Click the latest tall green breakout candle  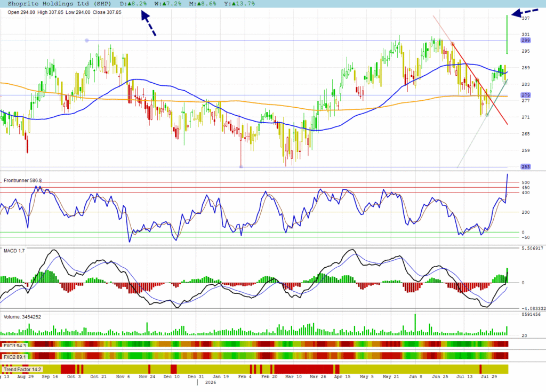point(507,35)
